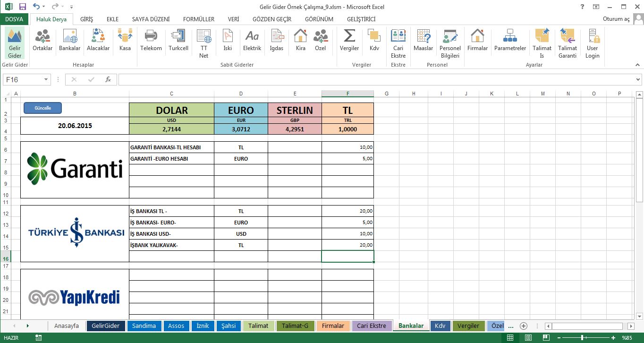Open the Name Box dropdown
644x343 pixels.
tap(46, 80)
